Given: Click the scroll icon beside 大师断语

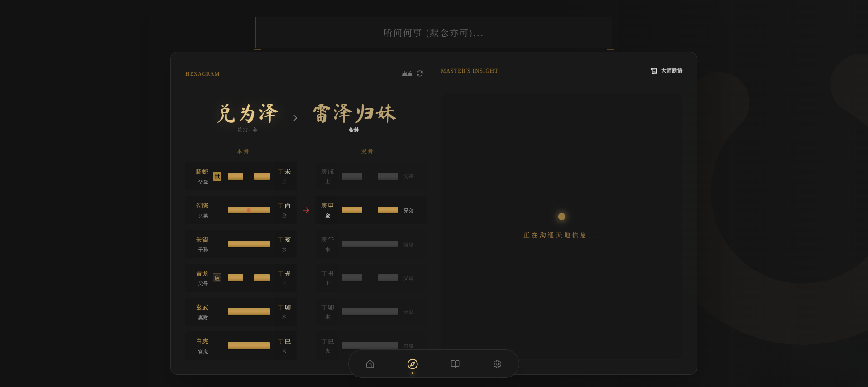Looking at the screenshot, I should click(x=654, y=71).
